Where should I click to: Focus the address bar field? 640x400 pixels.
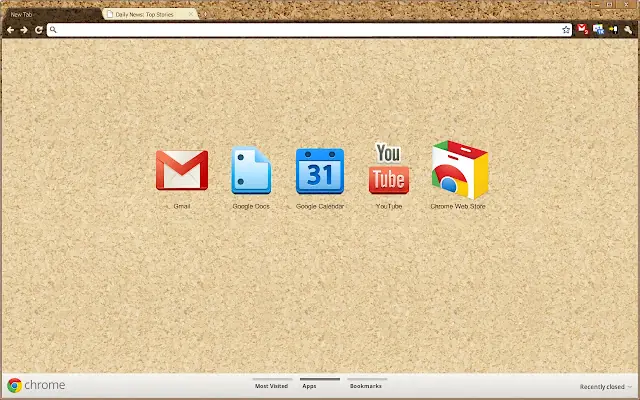click(309, 30)
